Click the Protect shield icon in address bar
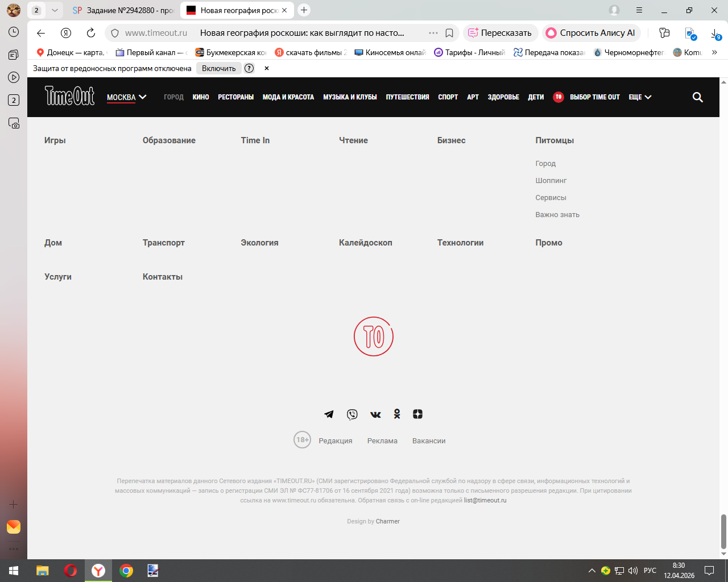Image resolution: width=728 pixels, height=582 pixels. pyautogui.click(x=115, y=33)
